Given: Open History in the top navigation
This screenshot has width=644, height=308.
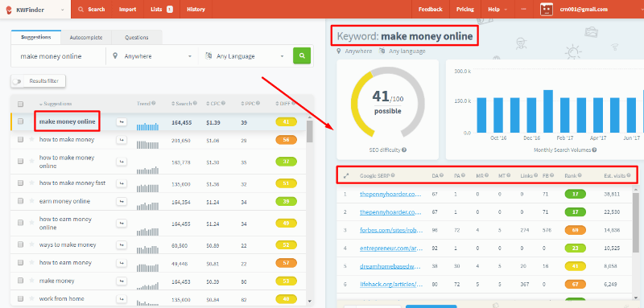Looking at the screenshot, I should [196, 9].
